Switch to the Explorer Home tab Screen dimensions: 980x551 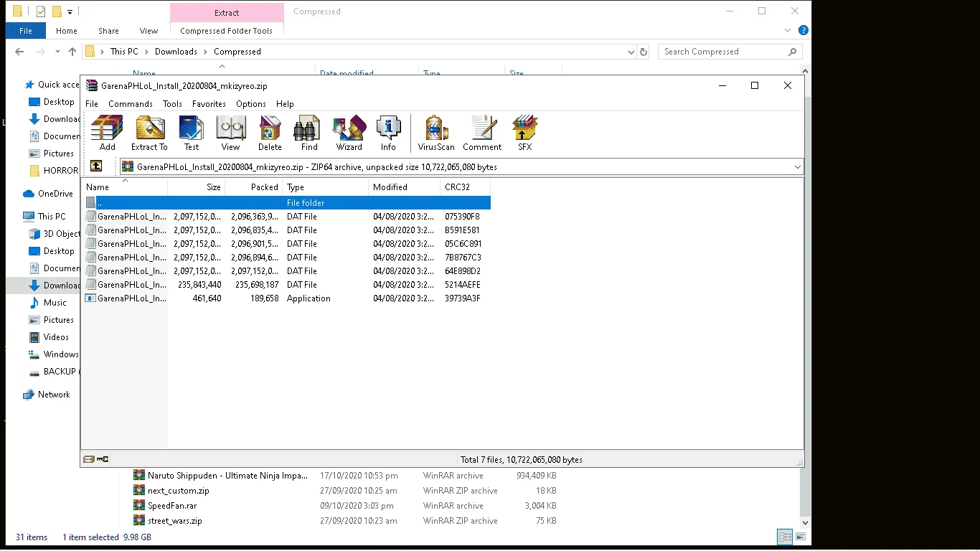[x=67, y=31]
